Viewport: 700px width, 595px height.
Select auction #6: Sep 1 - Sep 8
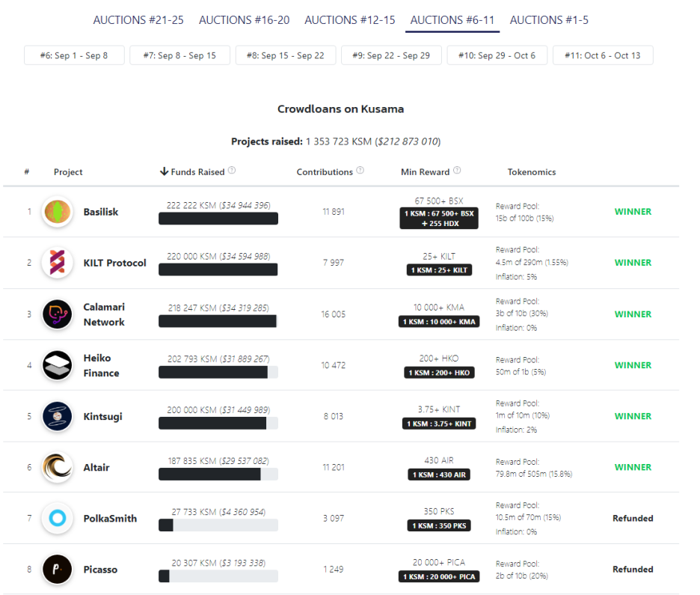point(74,55)
